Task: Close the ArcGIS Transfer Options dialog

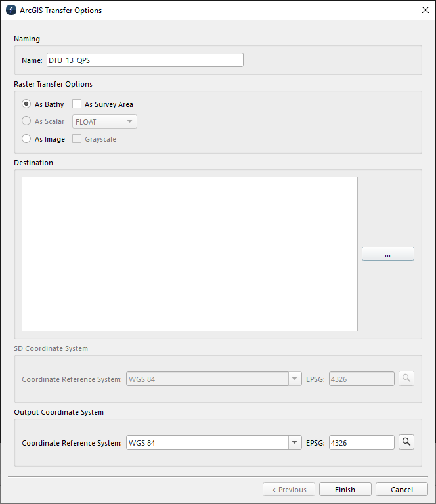Action: 424,10
